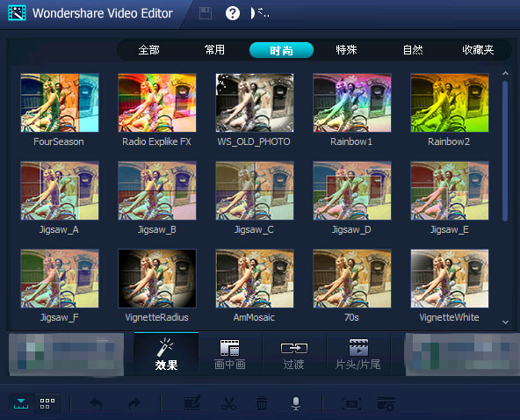This screenshot has width=520, height=420.
Task: Click the redo arrow icon
Action: pos(134,403)
